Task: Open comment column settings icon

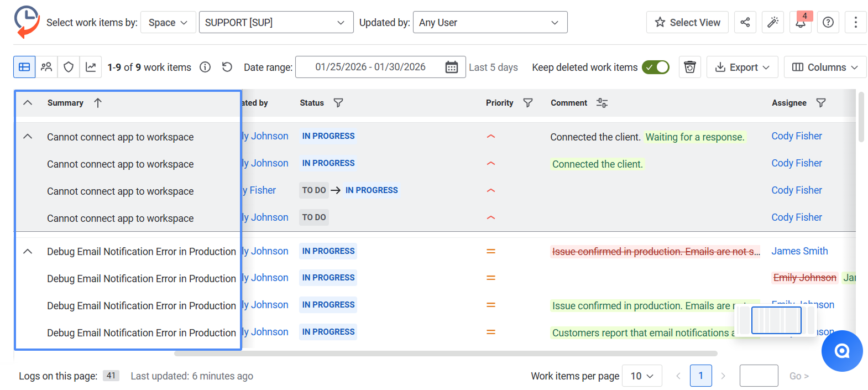Action: pyautogui.click(x=602, y=103)
